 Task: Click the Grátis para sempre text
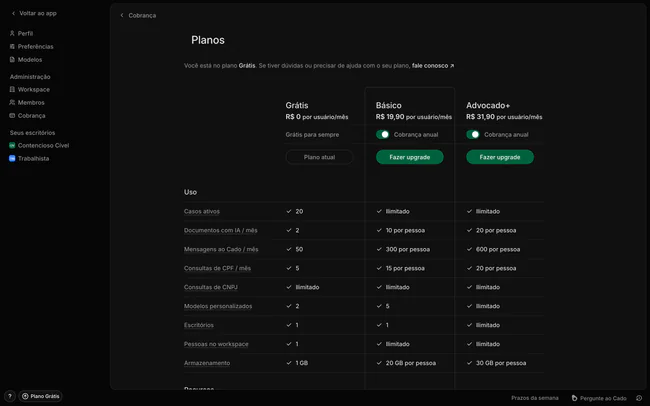tap(312, 135)
